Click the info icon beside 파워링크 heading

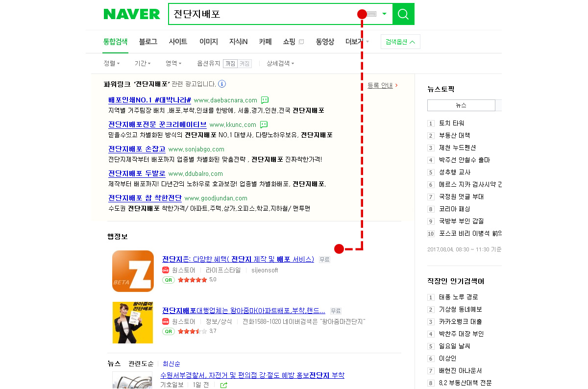click(x=222, y=84)
